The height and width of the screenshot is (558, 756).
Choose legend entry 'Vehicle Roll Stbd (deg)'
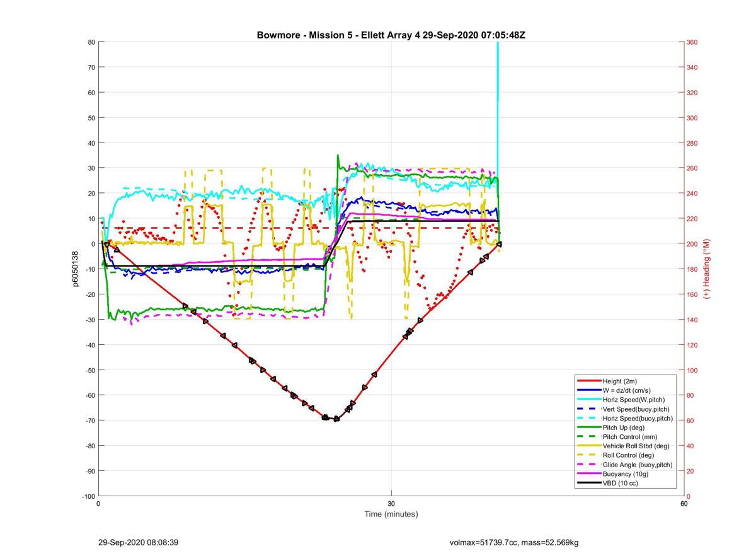(x=636, y=446)
